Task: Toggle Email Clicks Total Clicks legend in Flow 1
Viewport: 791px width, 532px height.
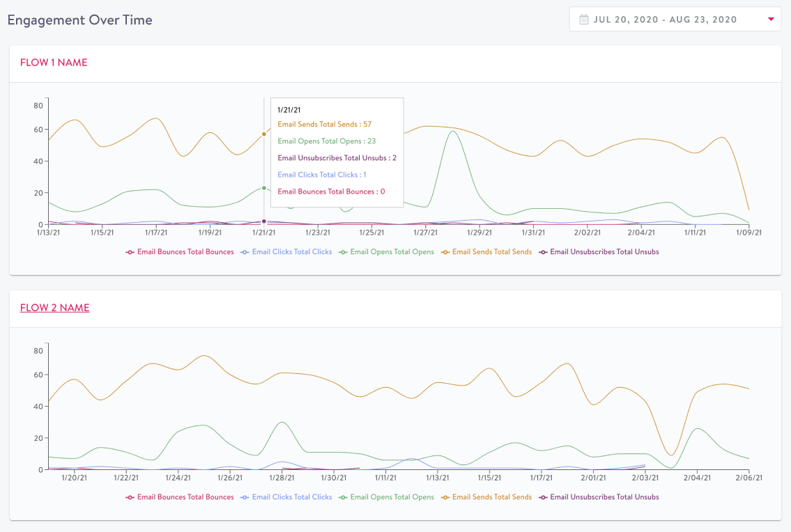Action: click(286, 251)
